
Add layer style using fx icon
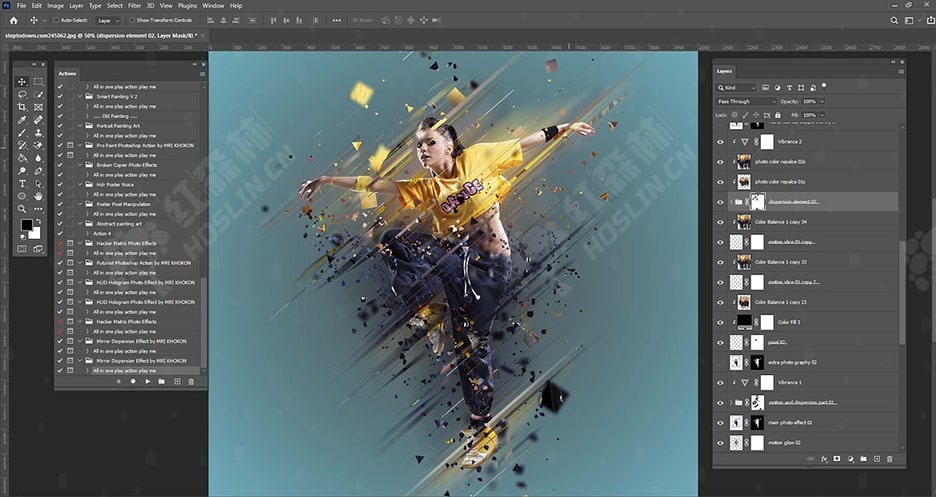[824, 459]
